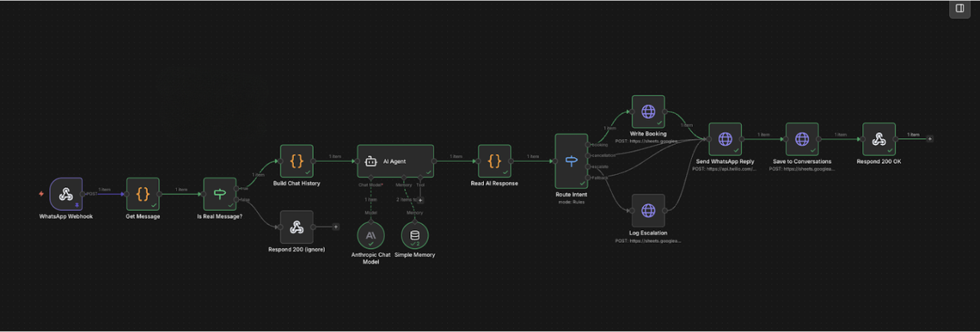Screen dimensions: 980x332
Task: Select the WhatsApp Webhook trigger node
Action: pyautogui.click(x=66, y=194)
